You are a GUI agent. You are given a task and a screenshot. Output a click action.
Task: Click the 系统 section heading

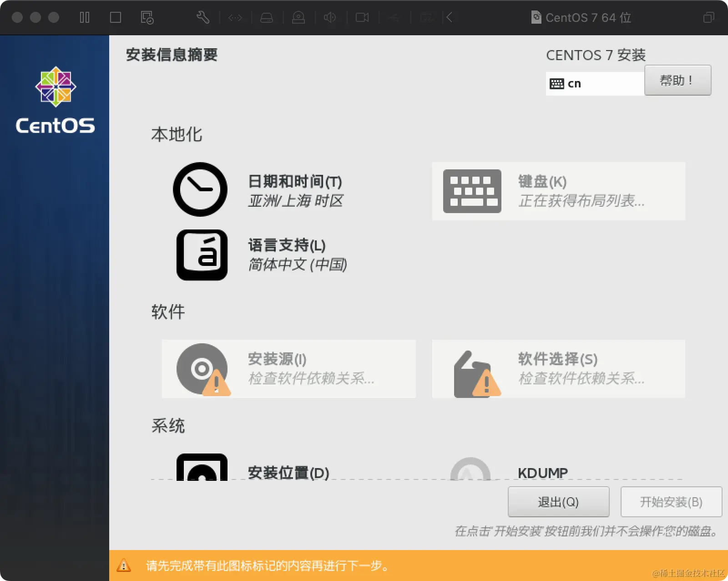point(168,426)
